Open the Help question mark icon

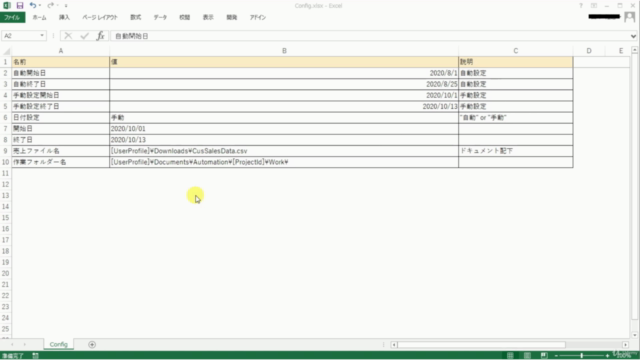[x=581, y=6]
